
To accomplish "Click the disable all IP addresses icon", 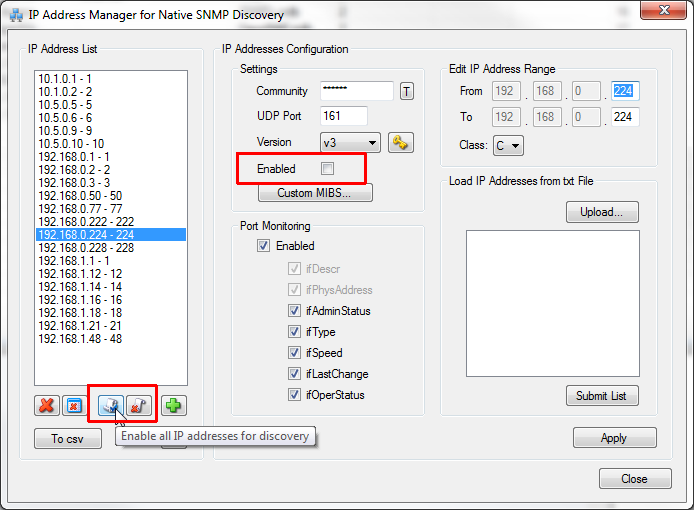I will (138, 406).
